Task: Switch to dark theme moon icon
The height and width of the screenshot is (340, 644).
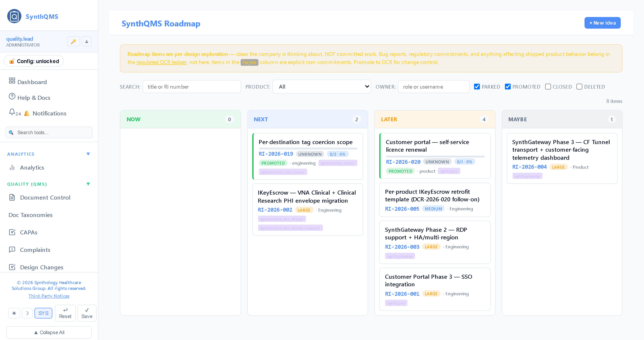Action: click(27, 313)
